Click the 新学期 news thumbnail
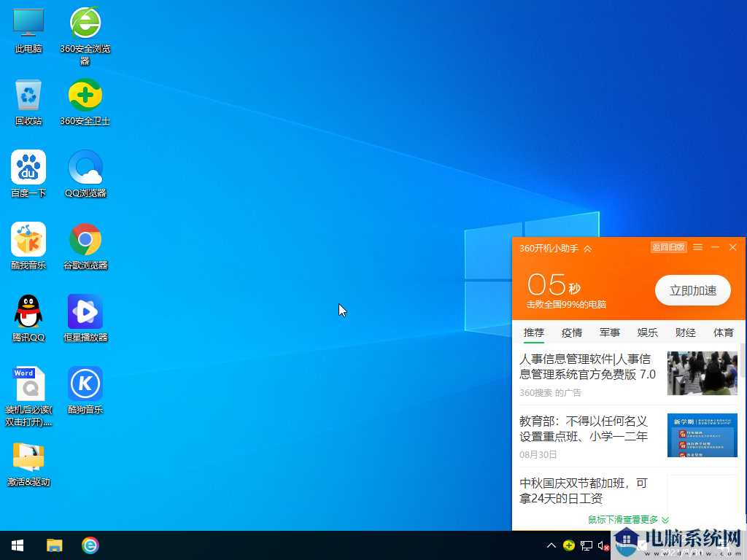Screen dimensions: 747x560 (x=703, y=435)
